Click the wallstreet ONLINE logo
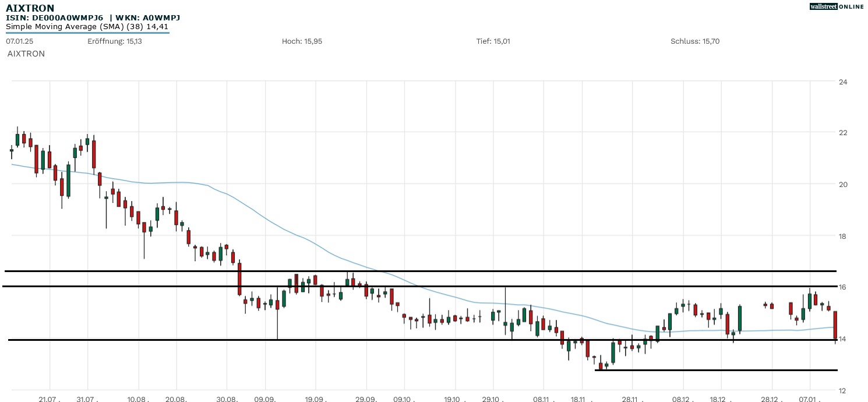The height and width of the screenshot is (402, 868). [837, 6]
